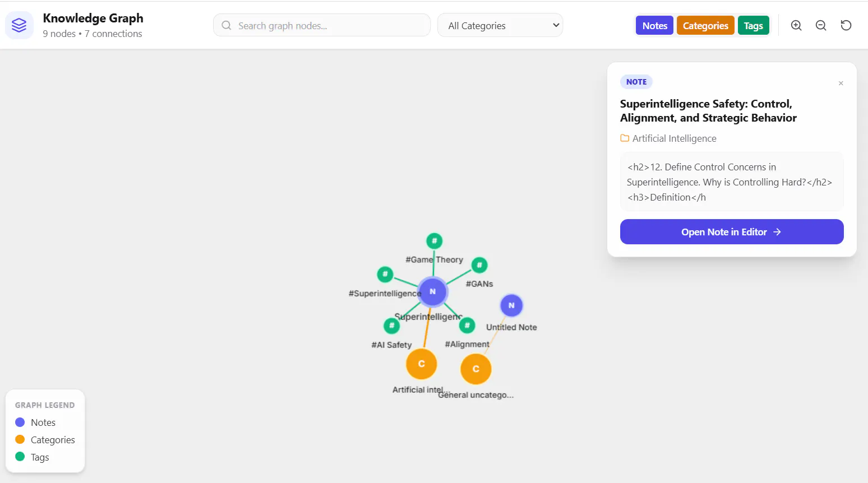Click the GRAPH LEGEND heading
The width and height of the screenshot is (868, 483).
45,405
